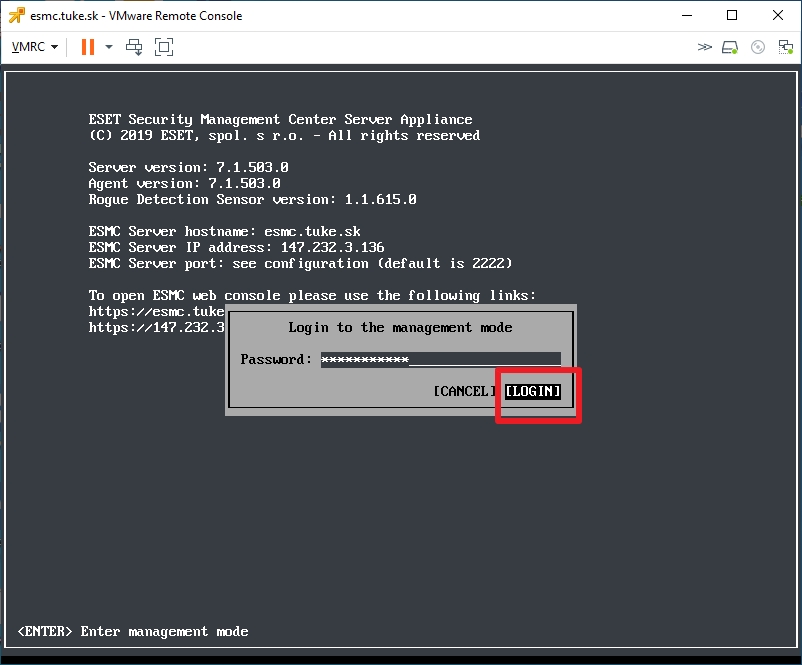Click the https://147.232.3 link text
802x665 pixels.
coord(157,327)
